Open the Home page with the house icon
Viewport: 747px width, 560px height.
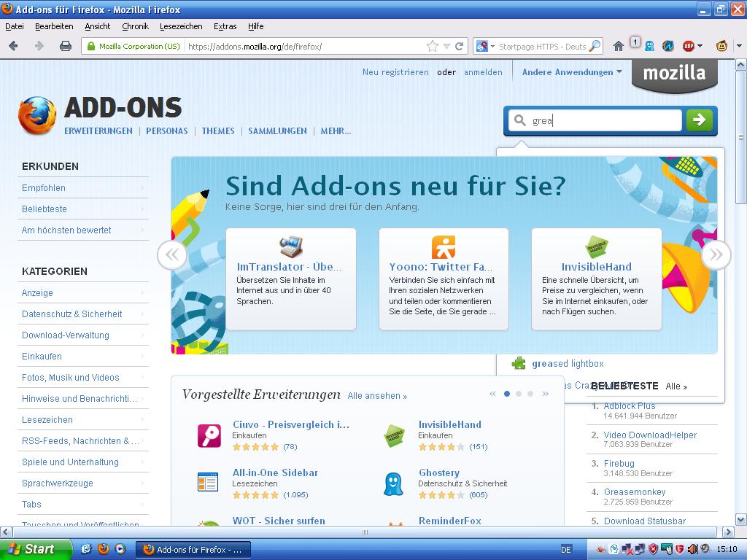(x=619, y=46)
